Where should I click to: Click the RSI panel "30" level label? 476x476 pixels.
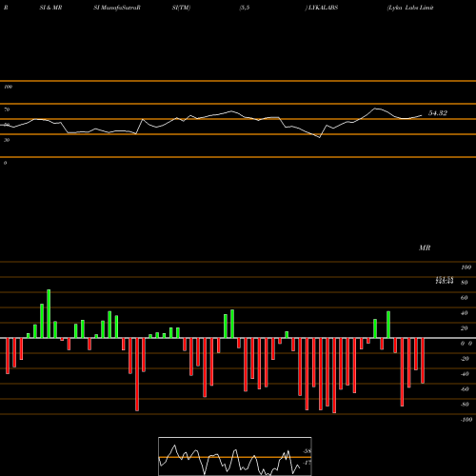tap(7, 140)
